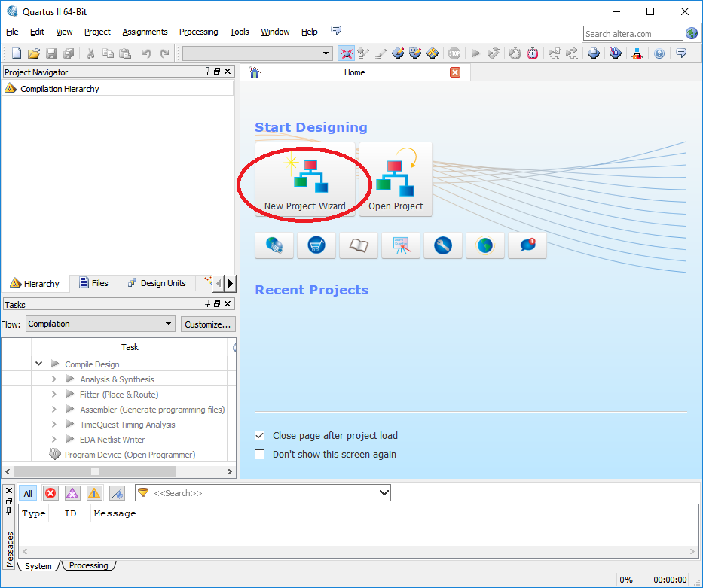Click the Open file folder icon
Image resolution: width=703 pixels, height=588 pixels.
pyautogui.click(x=34, y=53)
